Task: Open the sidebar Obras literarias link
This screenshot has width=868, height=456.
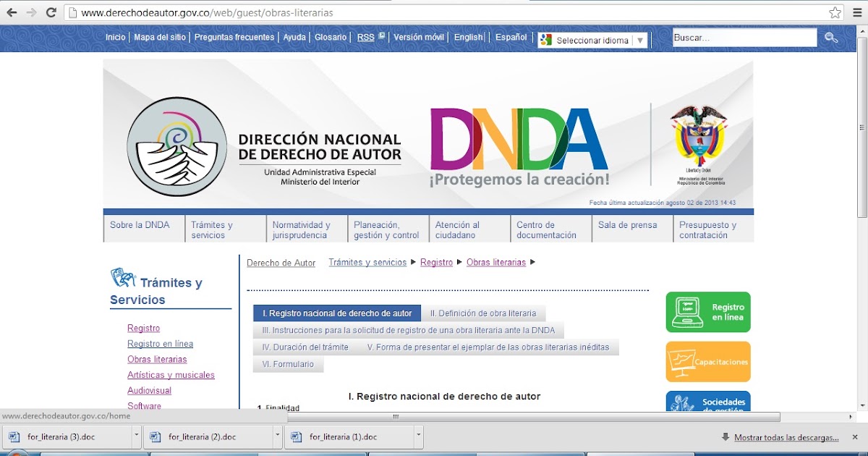Action: pyautogui.click(x=157, y=359)
